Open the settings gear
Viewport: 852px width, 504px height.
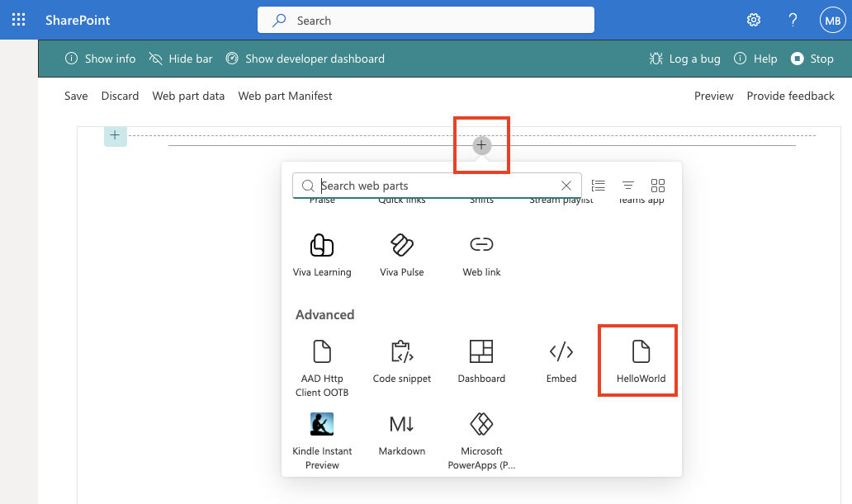coord(753,20)
